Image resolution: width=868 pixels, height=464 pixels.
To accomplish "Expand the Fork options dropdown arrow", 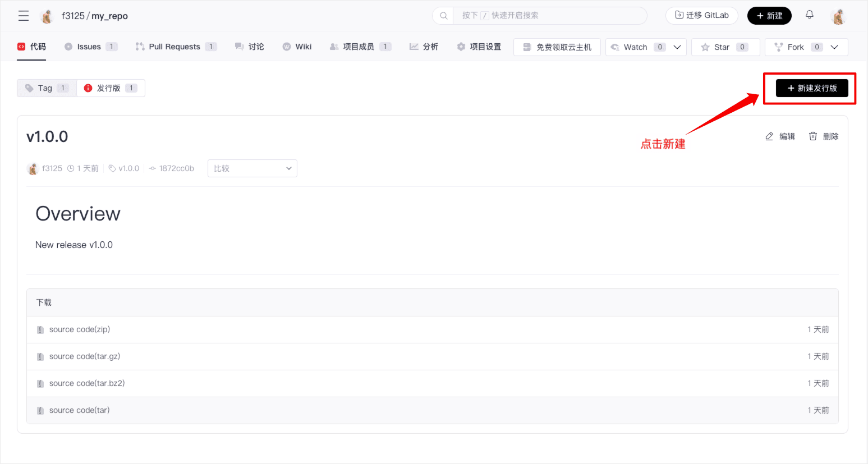I will click(x=834, y=47).
